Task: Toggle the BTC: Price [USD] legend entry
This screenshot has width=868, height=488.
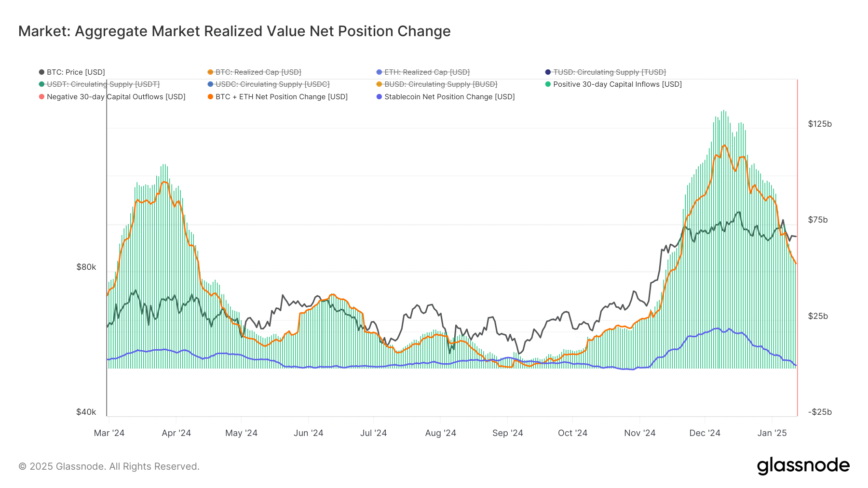Action: [x=72, y=72]
